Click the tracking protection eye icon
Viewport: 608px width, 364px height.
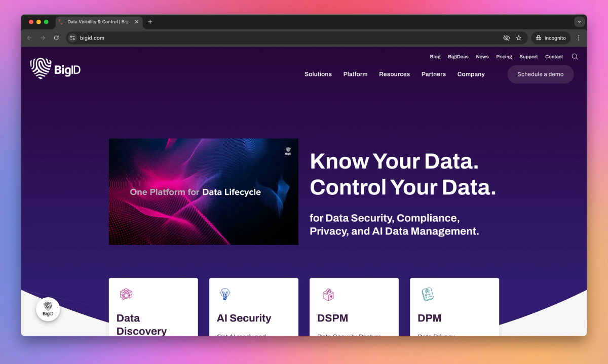click(x=506, y=38)
